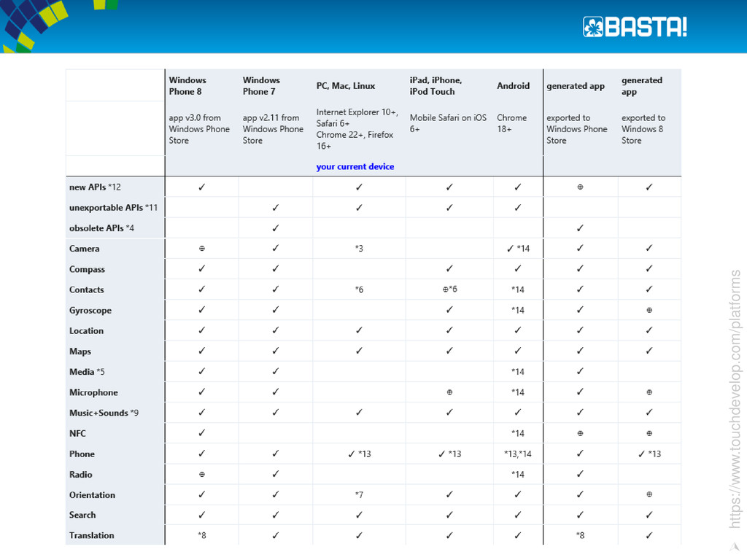Select the 'Camera' row label
The width and height of the screenshot is (747, 560).
click(85, 249)
